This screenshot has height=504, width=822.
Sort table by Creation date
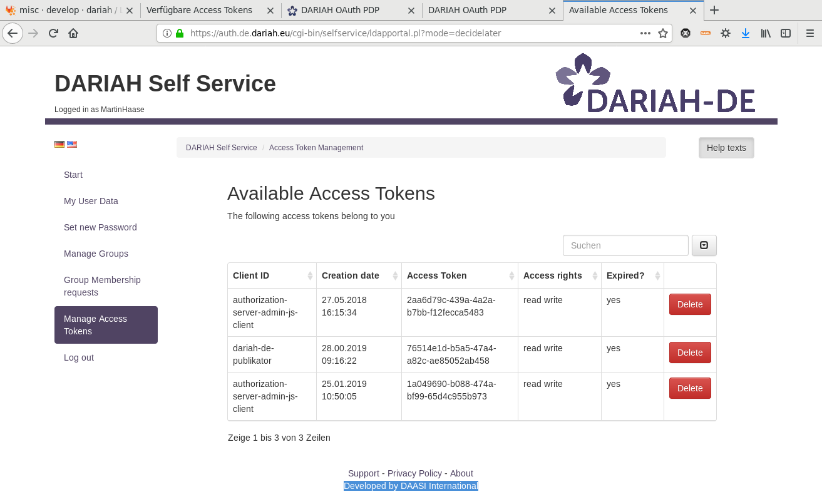[359, 275]
